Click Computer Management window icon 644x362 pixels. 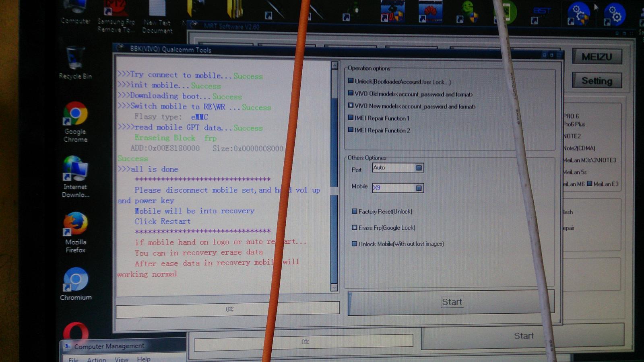[x=67, y=346]
